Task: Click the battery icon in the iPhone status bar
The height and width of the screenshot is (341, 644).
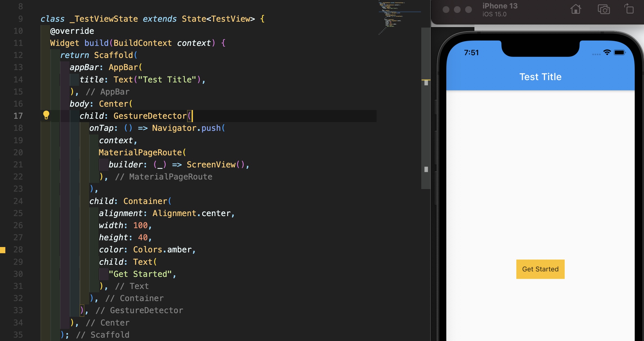Action: tap(620, 53)
